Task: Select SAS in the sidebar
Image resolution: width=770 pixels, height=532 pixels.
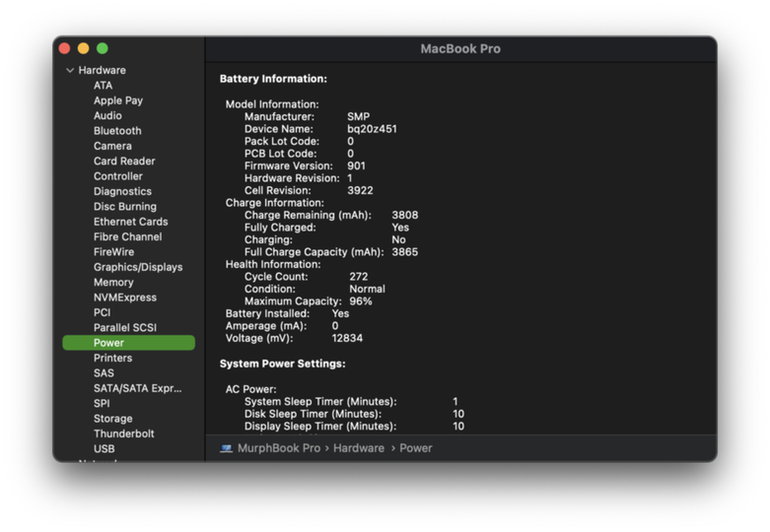Action: (104, 373)
